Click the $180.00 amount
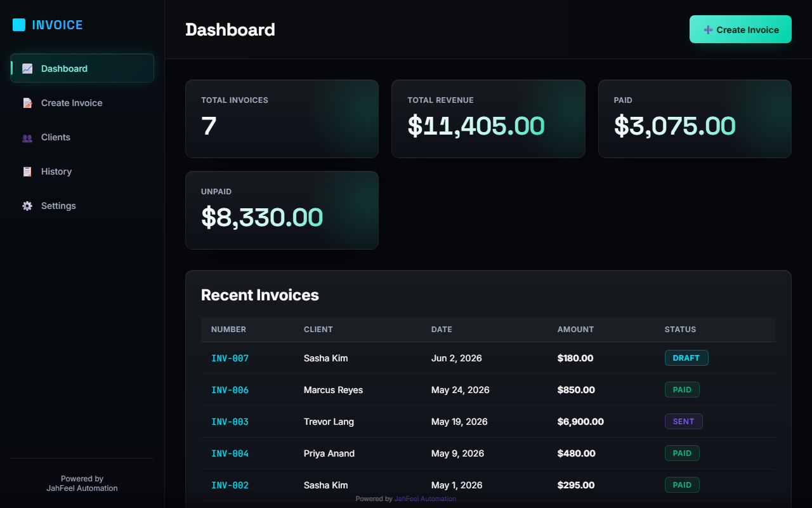Screen dimensions: 812x508 (x=575, y=358)
